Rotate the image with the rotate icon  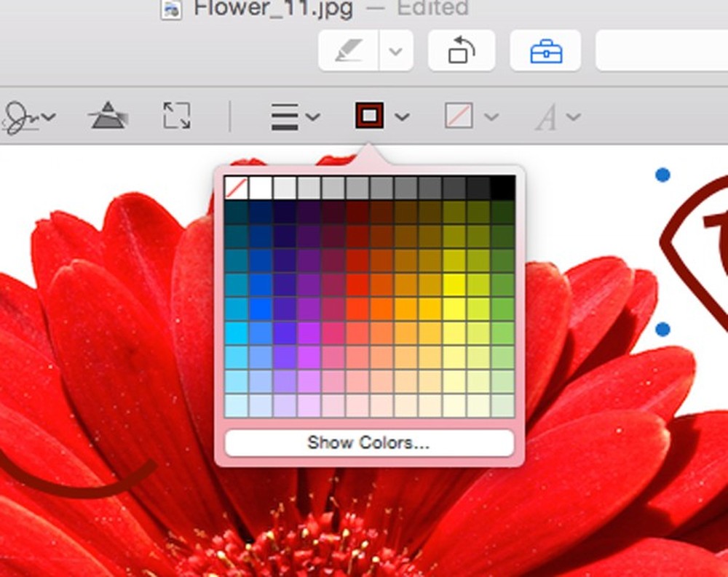461,49
